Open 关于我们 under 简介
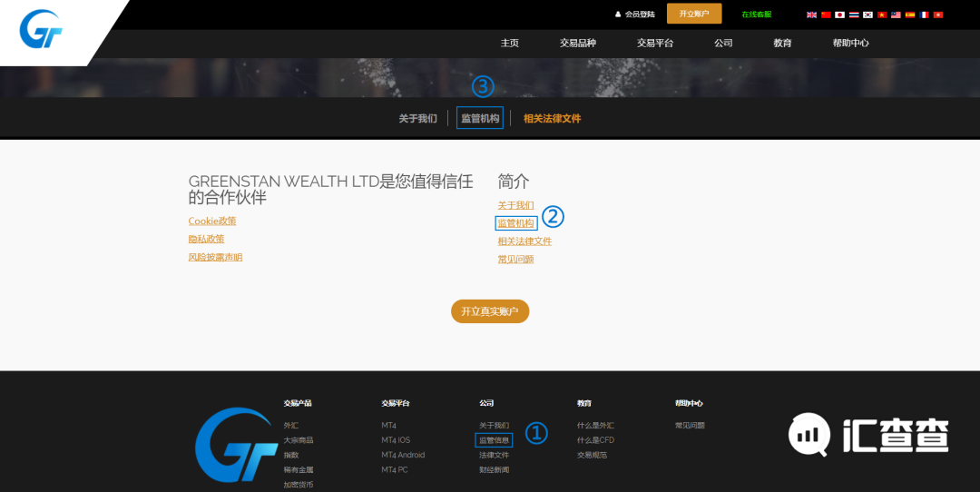This screenshot has height=492, width=980. (x=515, y=205)
